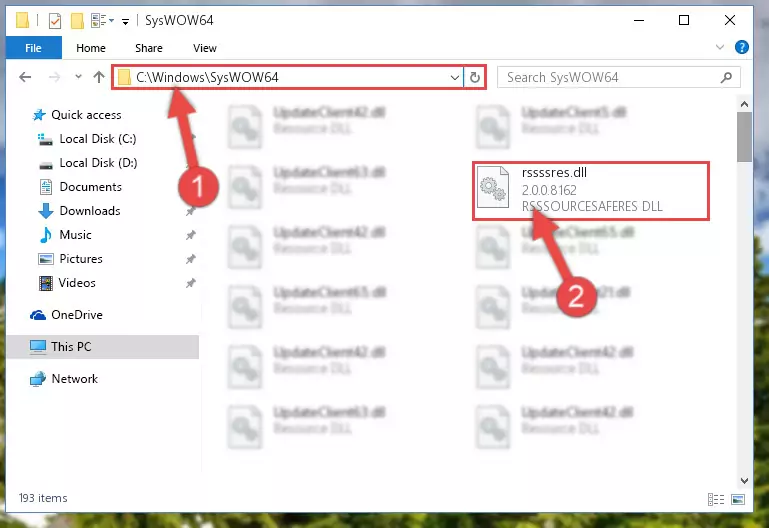This screenshot has width=769, height=528.
Task: Open Help with the question mark icon
Action: pos(742,47)
